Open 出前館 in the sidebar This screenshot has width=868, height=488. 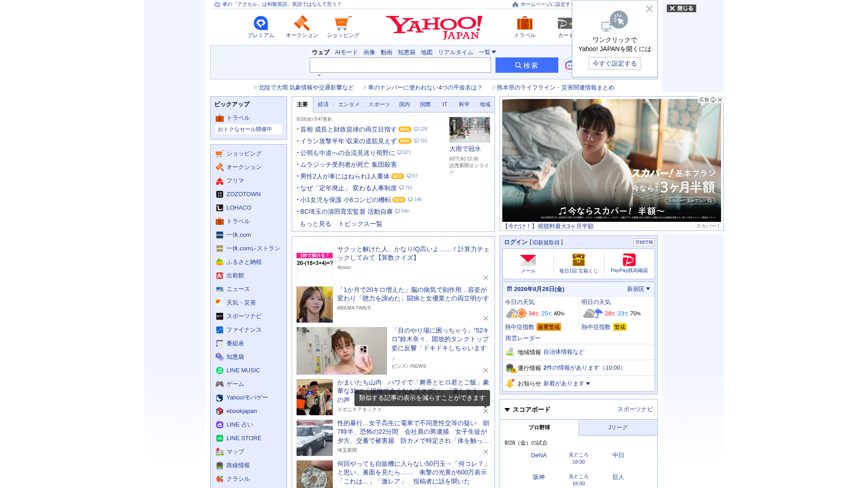[235, 276]
